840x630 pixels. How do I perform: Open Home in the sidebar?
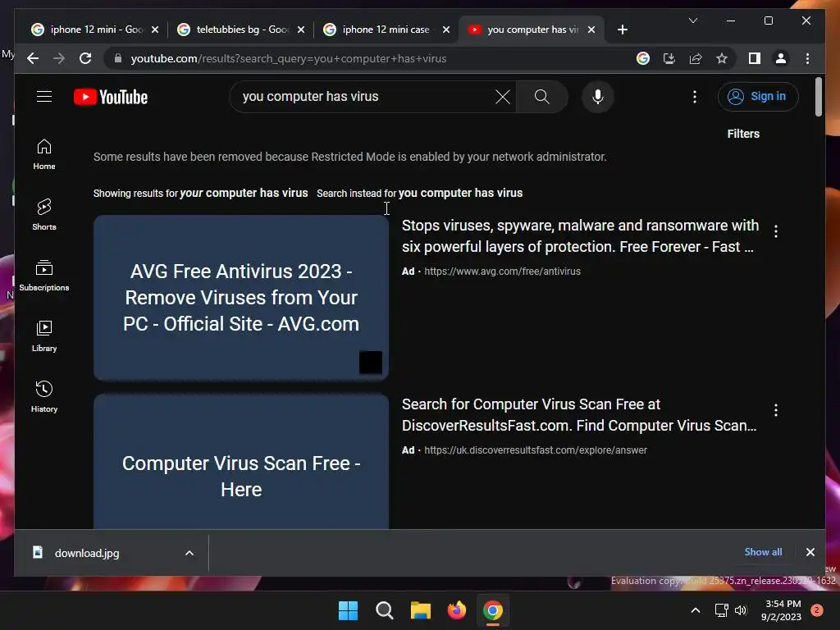(44, 154)
